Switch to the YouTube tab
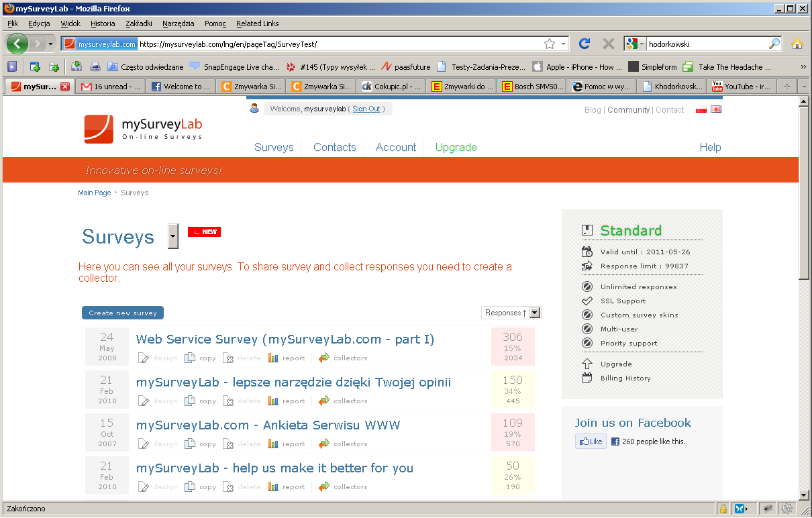Viewport: 812px width, 518px height. 742,87
